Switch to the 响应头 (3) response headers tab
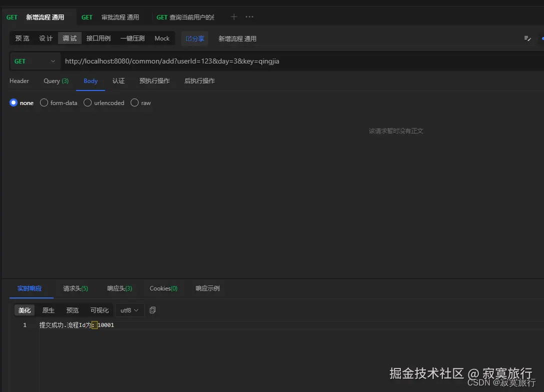The image size is (544, 392). pos(120,288)
